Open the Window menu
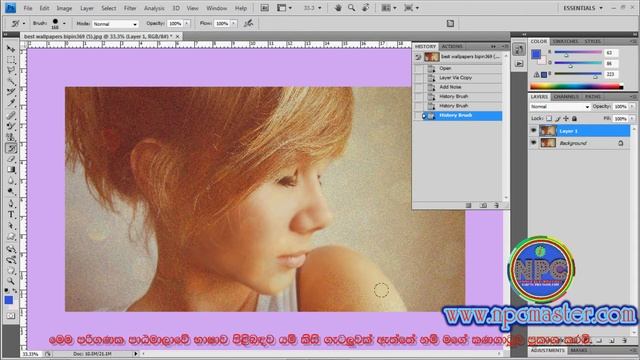 click(217, 8)
